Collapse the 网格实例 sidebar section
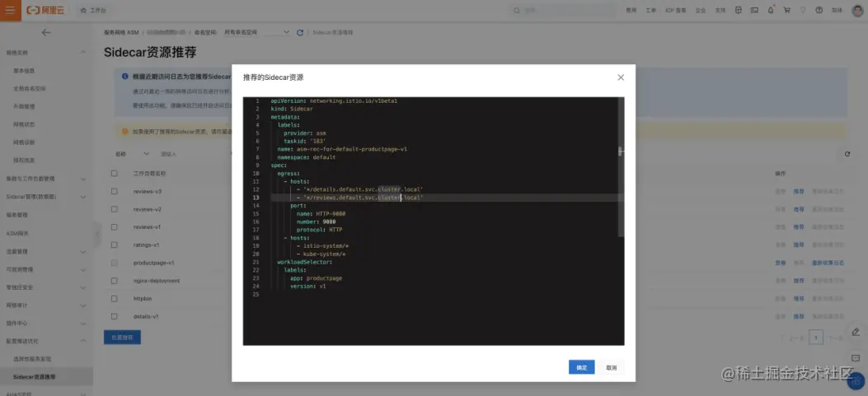 pos(46,53)
